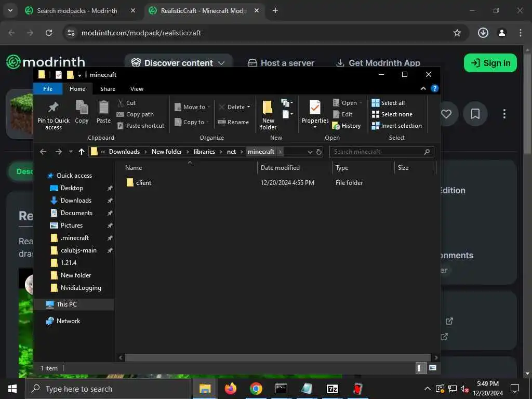Click Windows taskbar search box
Screen dimensions: 532x399
click(109, 389)
